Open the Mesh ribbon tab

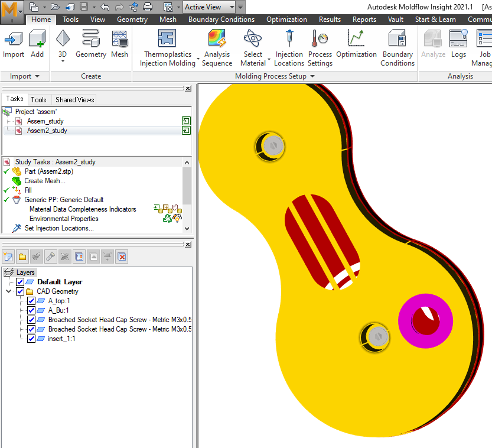(168, 20)
